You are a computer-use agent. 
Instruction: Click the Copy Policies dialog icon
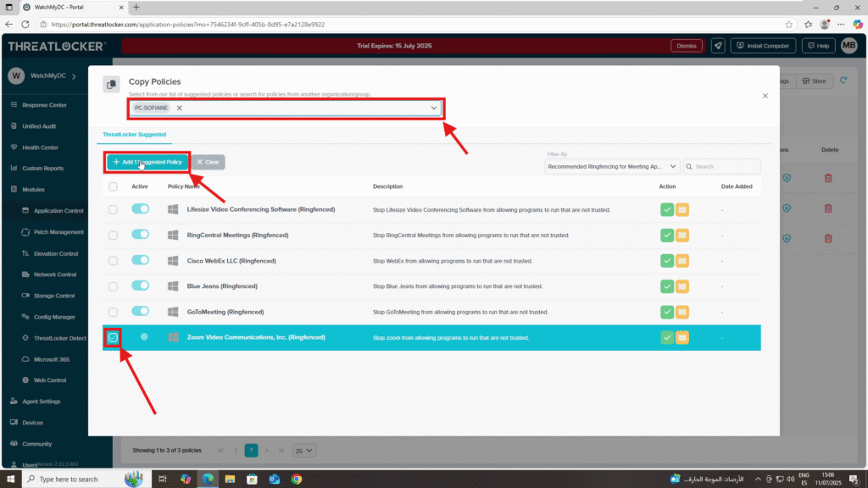[111, 84]
